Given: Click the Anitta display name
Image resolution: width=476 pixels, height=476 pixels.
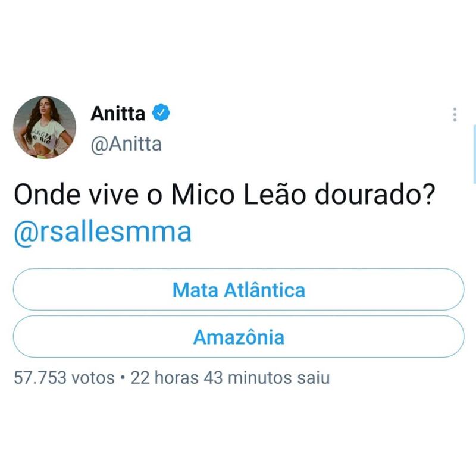Looking at the screenshot, I should click(x=118, y=113).
